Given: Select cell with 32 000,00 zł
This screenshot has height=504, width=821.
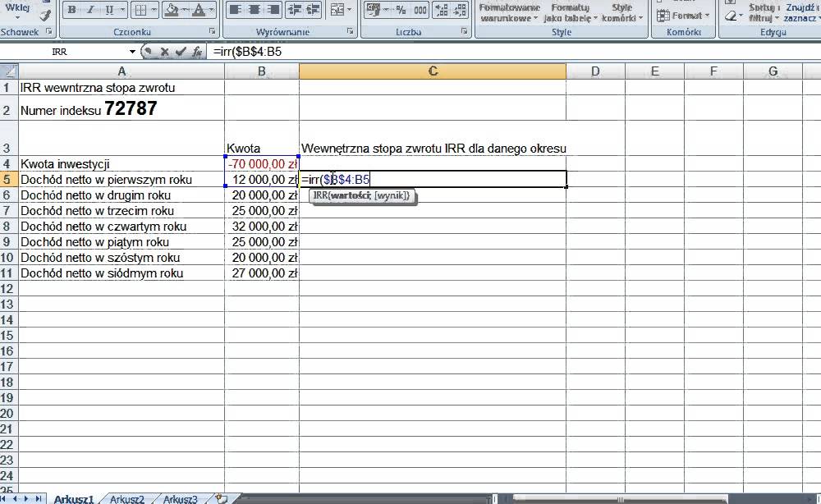Looking at the screenshot, I should [262, 226].
